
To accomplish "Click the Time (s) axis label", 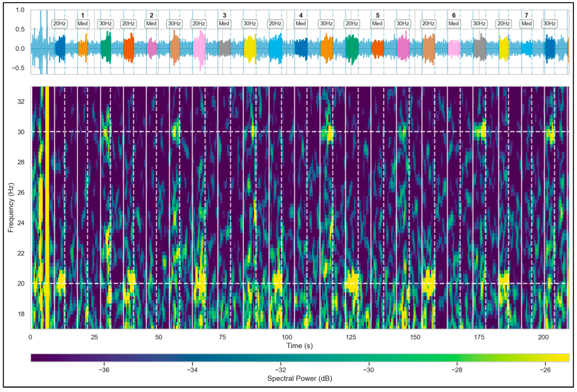I will tap(300, 346).
